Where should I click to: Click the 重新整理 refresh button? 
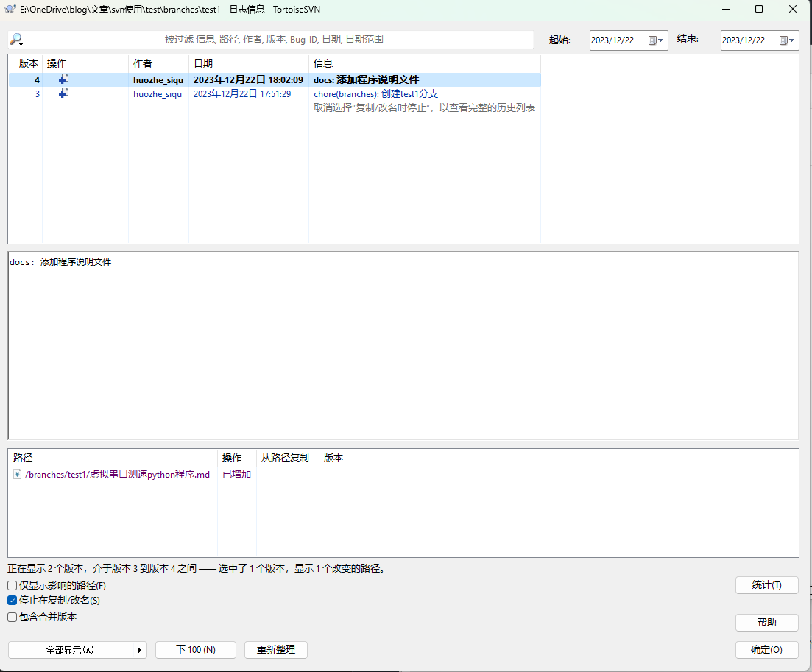pyautogui.click(x=276, y=650)
